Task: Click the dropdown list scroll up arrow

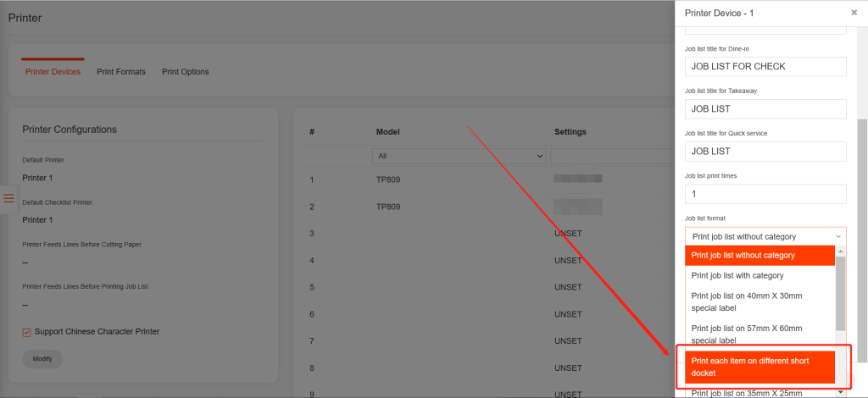Action: (x=840, y=251)
